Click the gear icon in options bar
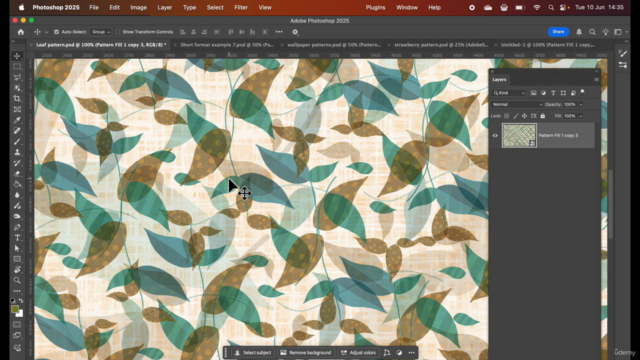The image size is (640, 360). [295, 32]
